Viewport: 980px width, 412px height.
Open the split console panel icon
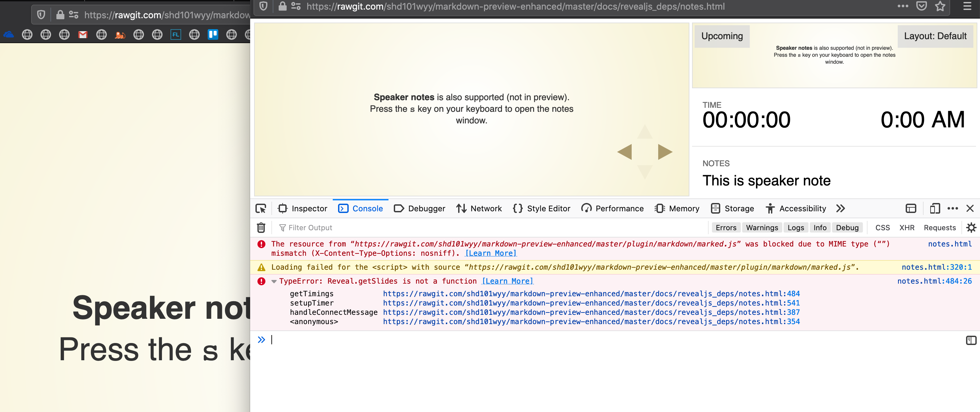tap(911, 208)
